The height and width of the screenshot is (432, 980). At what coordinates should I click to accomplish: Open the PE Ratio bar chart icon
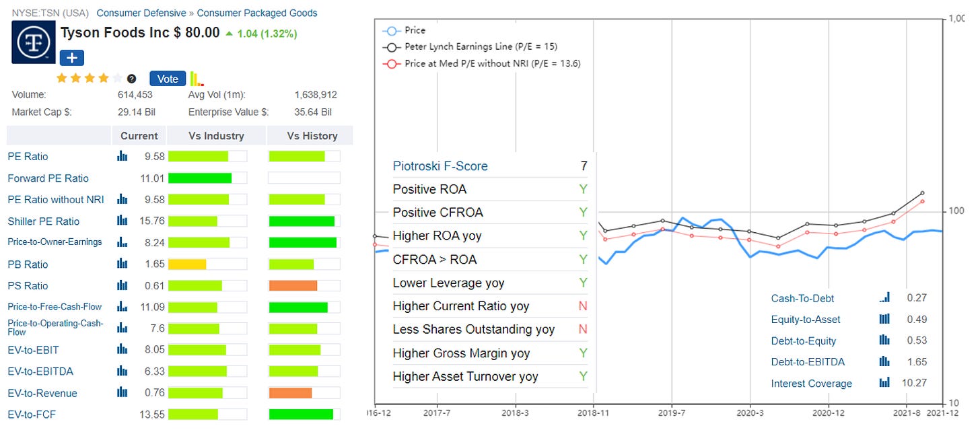point(122,156)
